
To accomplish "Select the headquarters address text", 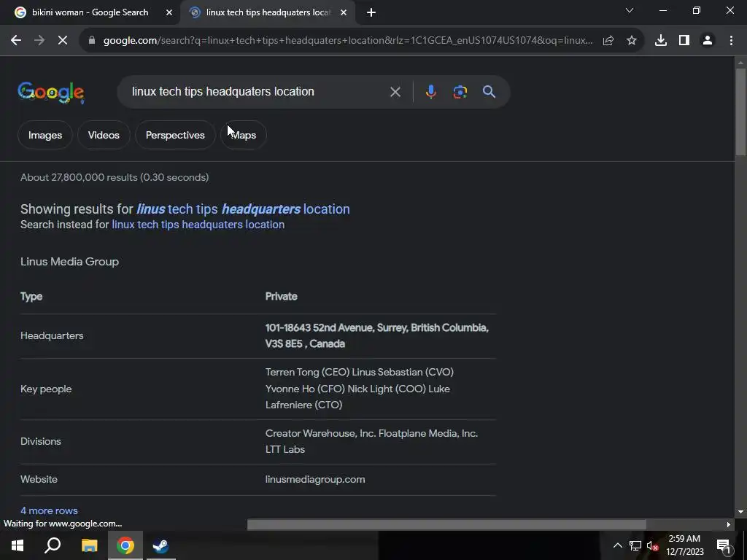I will coord(377,335).
